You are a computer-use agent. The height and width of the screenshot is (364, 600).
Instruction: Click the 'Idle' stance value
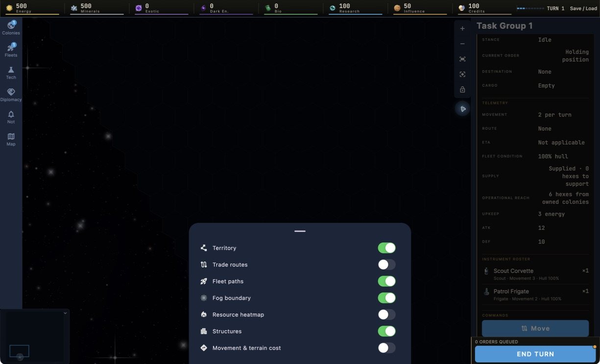[545, 40]
